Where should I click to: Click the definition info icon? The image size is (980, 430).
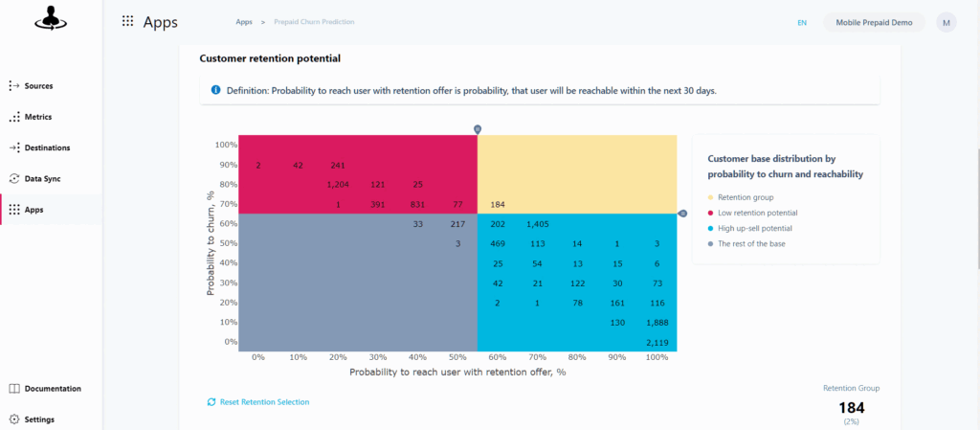click(x=215, y=90)
